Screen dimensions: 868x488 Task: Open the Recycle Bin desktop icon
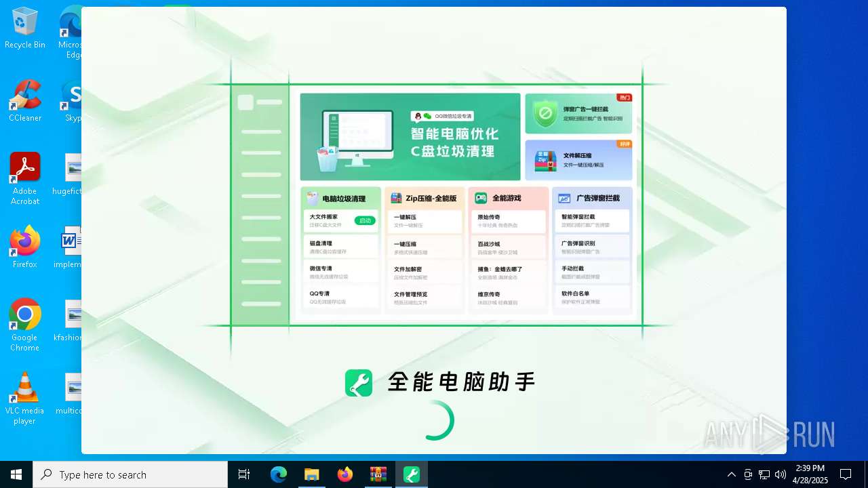pyautogui.click(x=25, y=28)
